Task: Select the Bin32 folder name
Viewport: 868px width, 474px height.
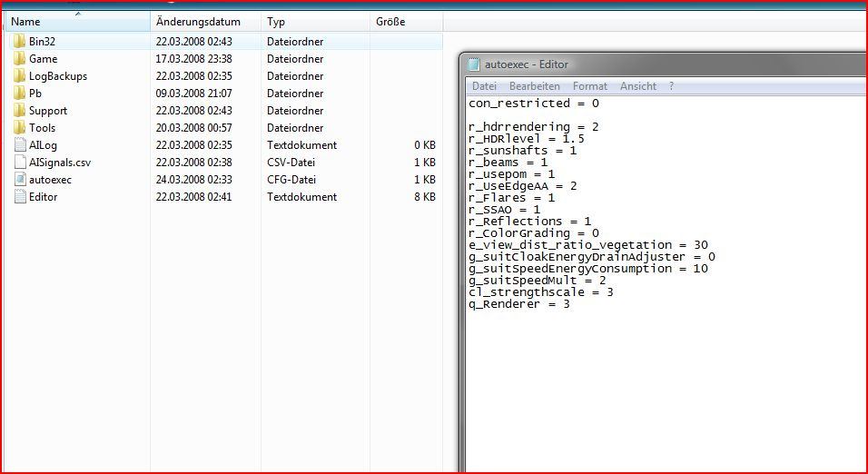Action: 42,42
